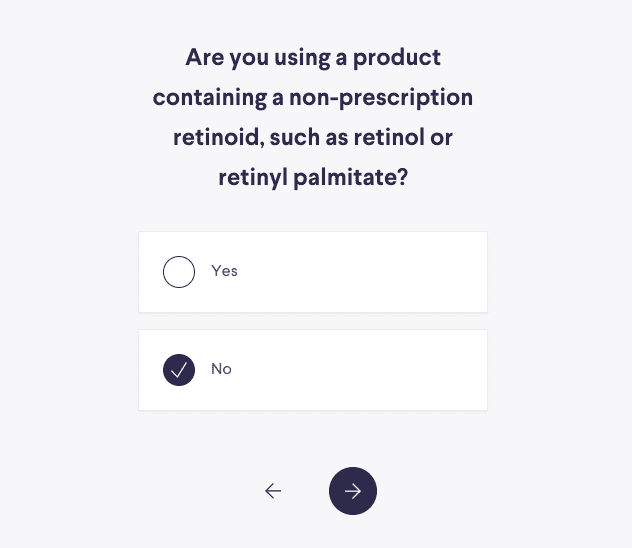Click the checked No radio circle
The width and height of the screenshot is (632, 548).
(x=179, y=370)
